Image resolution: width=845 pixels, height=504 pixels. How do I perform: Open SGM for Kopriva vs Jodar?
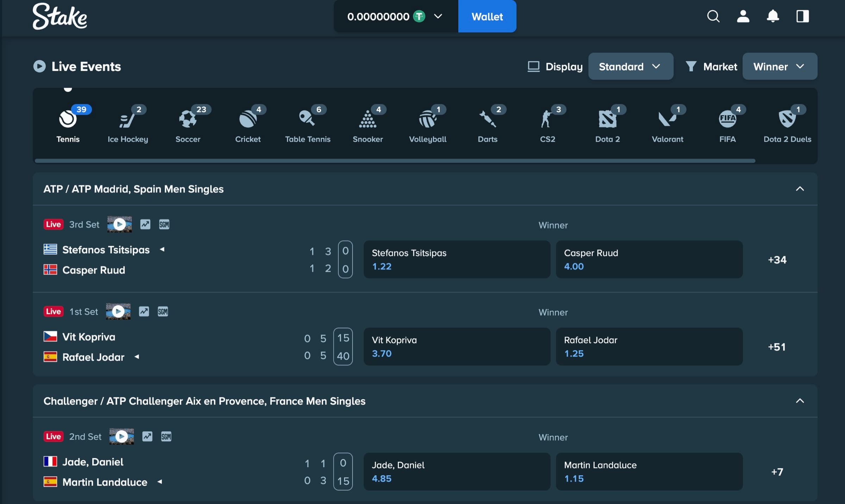[x=163, y=311]
